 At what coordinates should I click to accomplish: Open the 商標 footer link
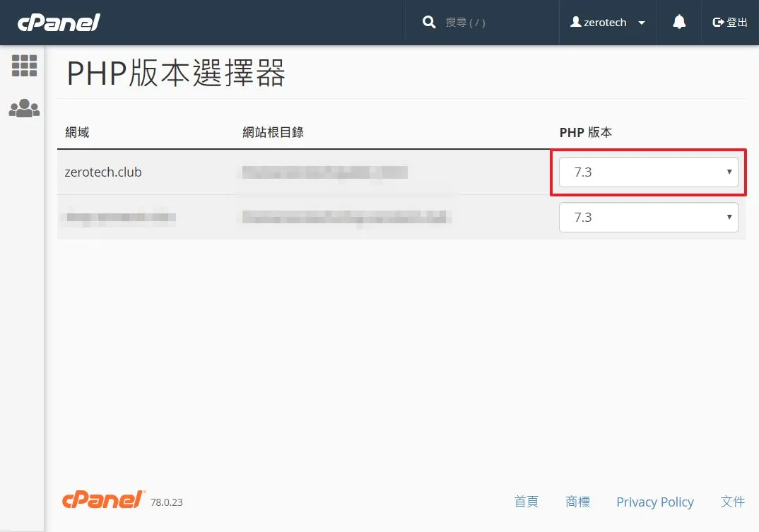577,502
